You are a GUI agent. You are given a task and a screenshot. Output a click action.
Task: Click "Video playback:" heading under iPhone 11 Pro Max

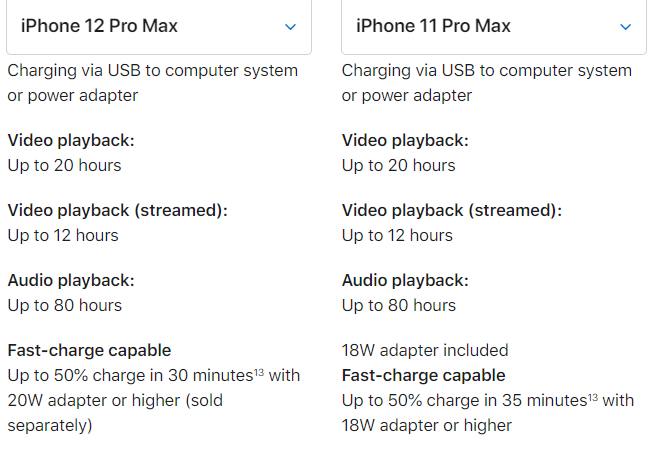(405, 141)
